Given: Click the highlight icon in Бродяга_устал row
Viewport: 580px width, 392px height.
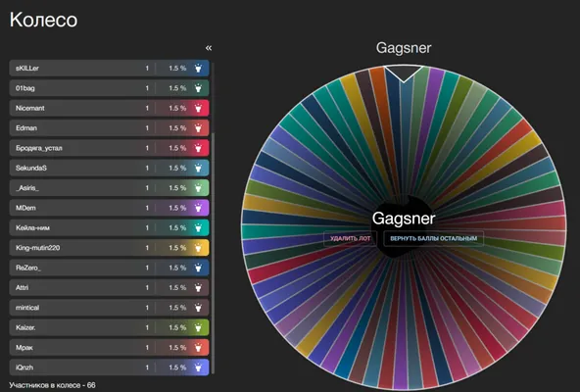Looking at the screenshot, I should (198, 148).
